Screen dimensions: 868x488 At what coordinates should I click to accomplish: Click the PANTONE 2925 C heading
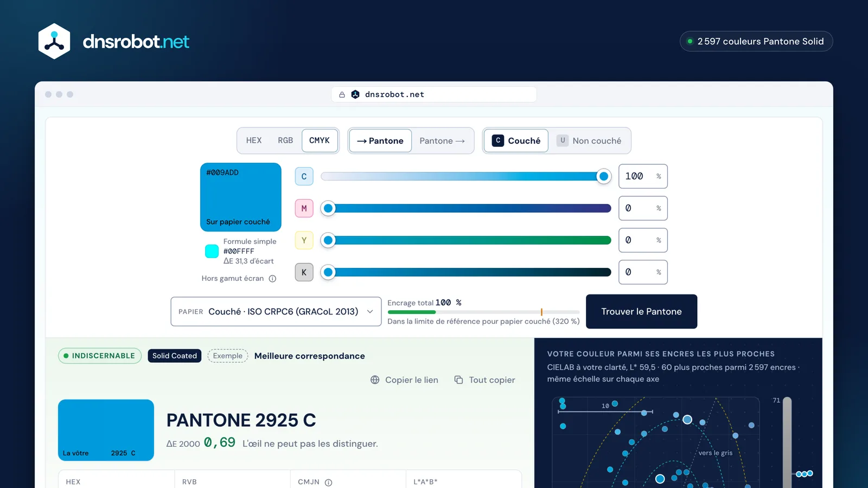[241, 420]
